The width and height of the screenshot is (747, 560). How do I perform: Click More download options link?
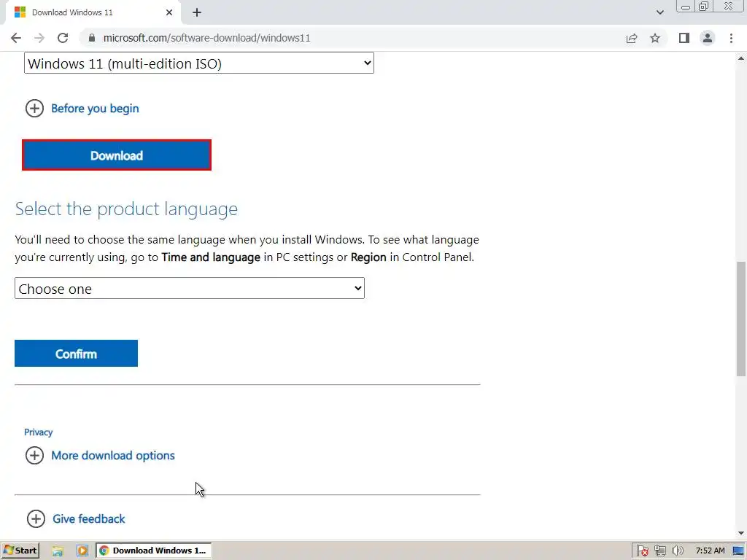coord(113,456)
